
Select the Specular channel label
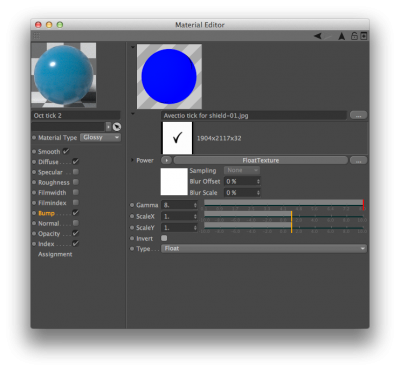click(x=50, y=172)
